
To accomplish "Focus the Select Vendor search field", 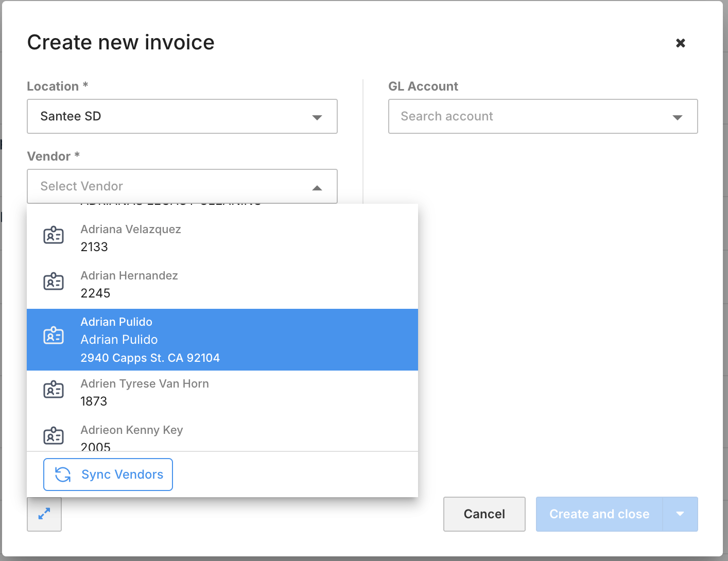I will [182, 186].
